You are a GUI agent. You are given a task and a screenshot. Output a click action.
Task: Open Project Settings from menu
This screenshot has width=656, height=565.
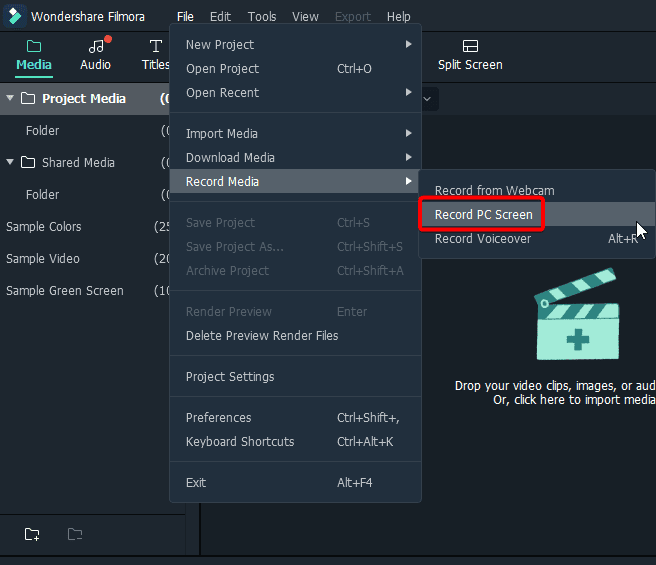[295, 377]
